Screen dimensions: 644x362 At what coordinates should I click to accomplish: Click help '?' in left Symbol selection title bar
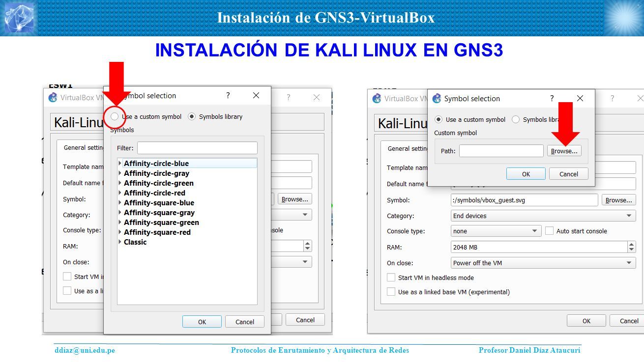click(x=228, y=96)
